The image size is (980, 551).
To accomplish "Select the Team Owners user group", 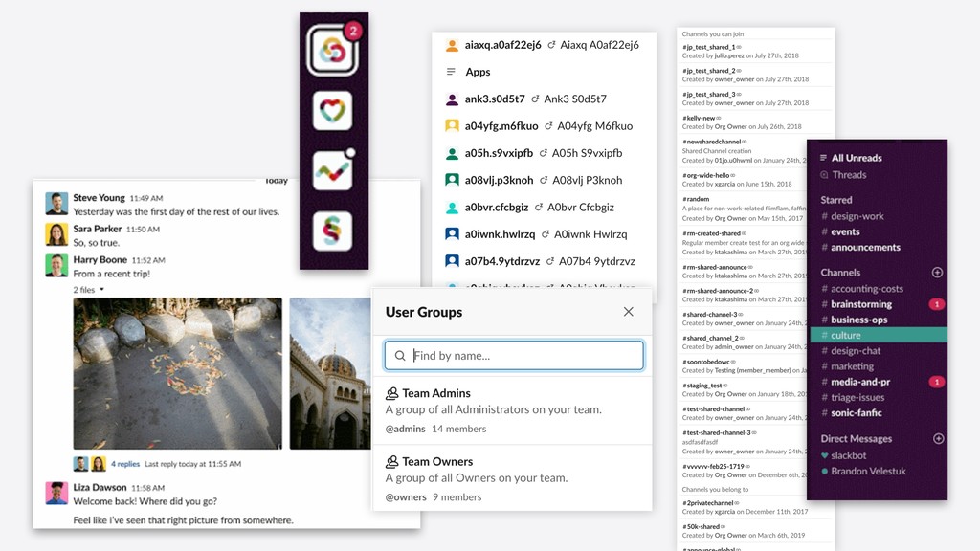I will point(438,461).
